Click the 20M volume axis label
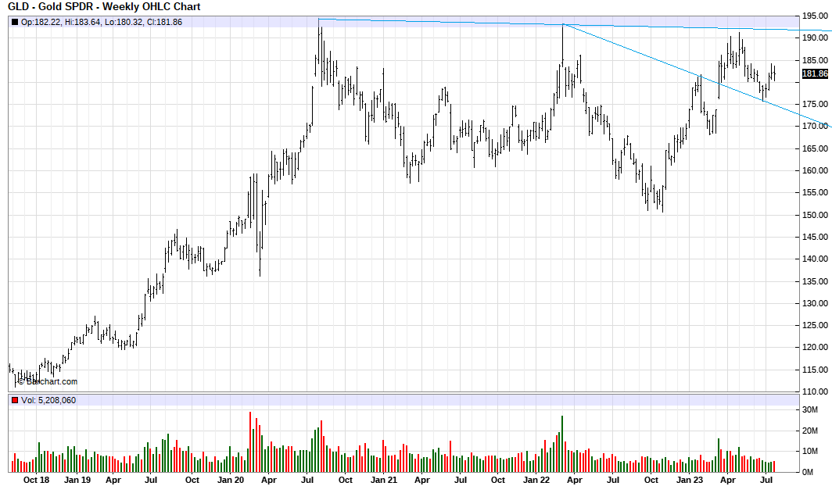Image resolution: width=832 pixels, height=504 pixels. coord(810,431)
